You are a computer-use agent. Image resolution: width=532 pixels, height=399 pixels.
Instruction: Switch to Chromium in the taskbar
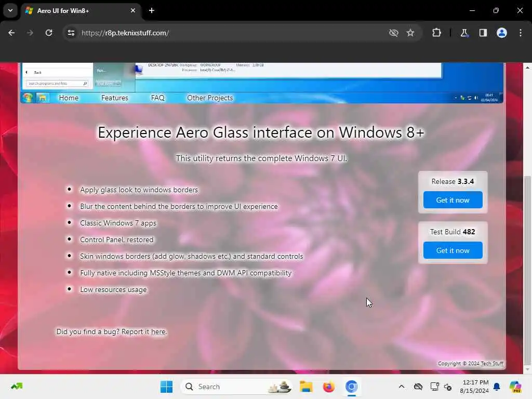click(x=352, y=387)
